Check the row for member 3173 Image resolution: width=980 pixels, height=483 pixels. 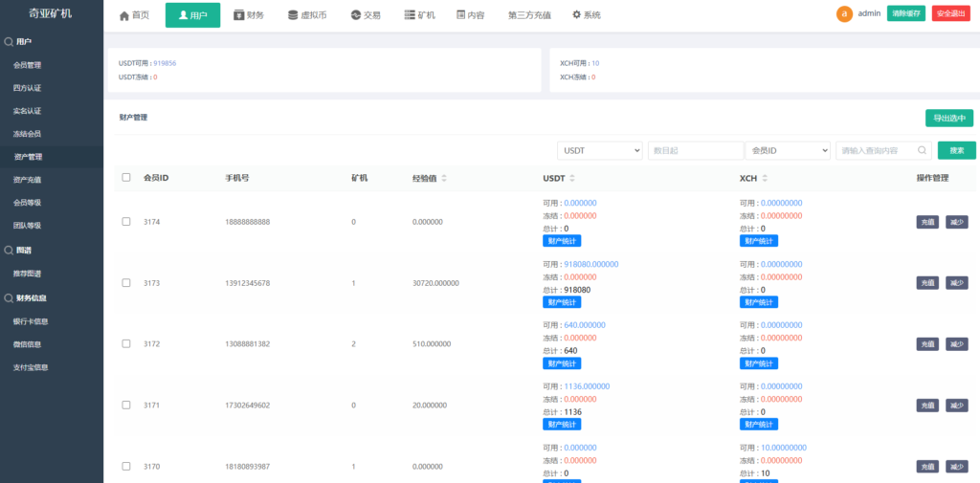[126, 283]
